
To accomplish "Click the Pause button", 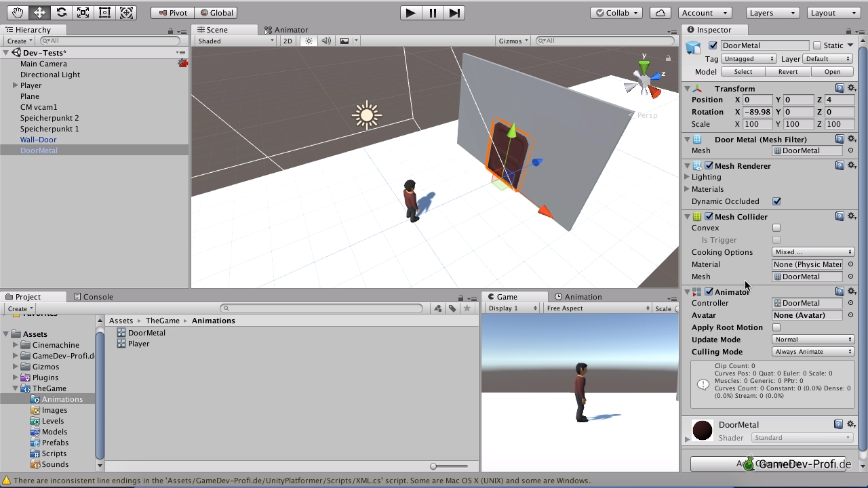I will click(433, 12).
